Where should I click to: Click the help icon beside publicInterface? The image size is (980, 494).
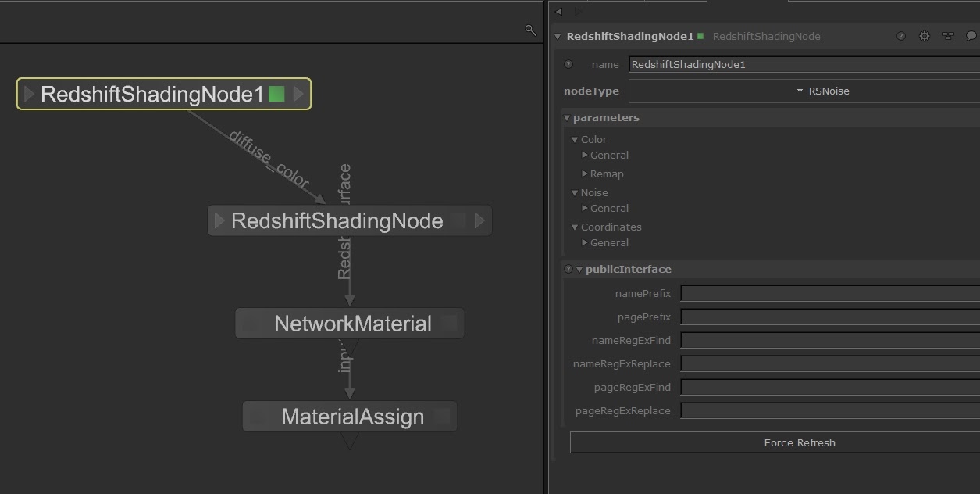pos(568,269)
